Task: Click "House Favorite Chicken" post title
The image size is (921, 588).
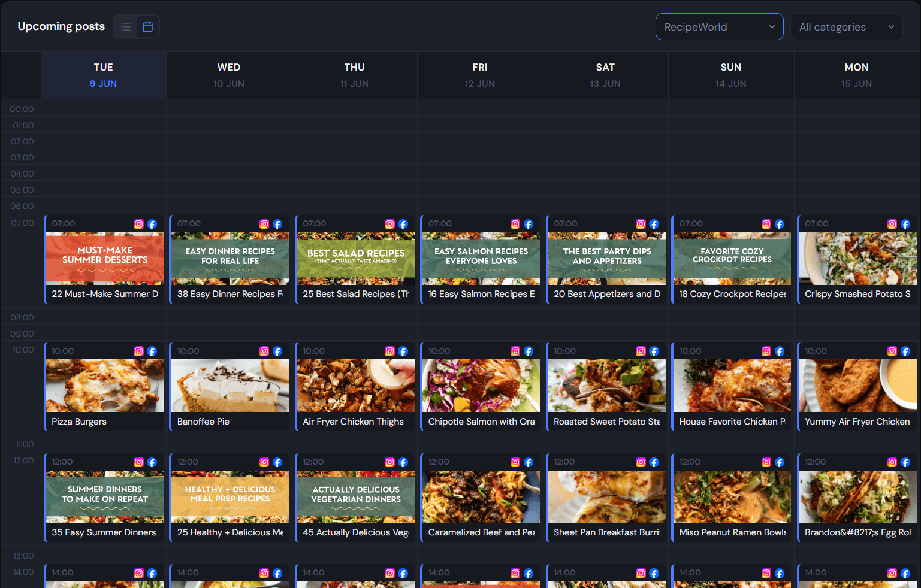Action: coord(732,422)
